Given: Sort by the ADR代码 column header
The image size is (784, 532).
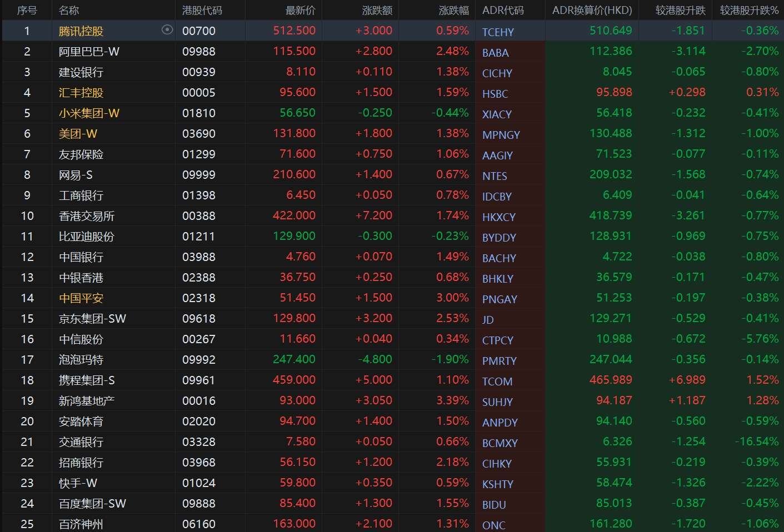Looking at the screenshot, I should pos(503,11).
